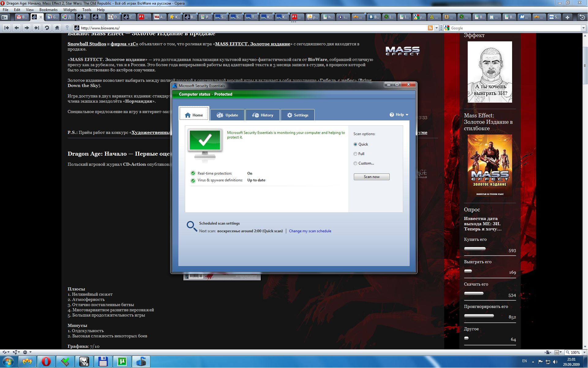588x368 pixels.
Task: Expand the Opera Turbo status bar dropdown
Action: 30,352
